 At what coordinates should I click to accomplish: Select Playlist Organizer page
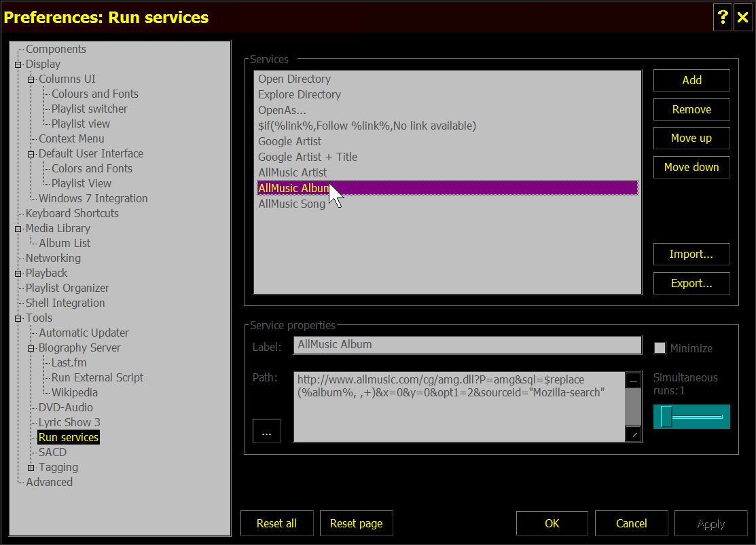(x=67, y=288)
